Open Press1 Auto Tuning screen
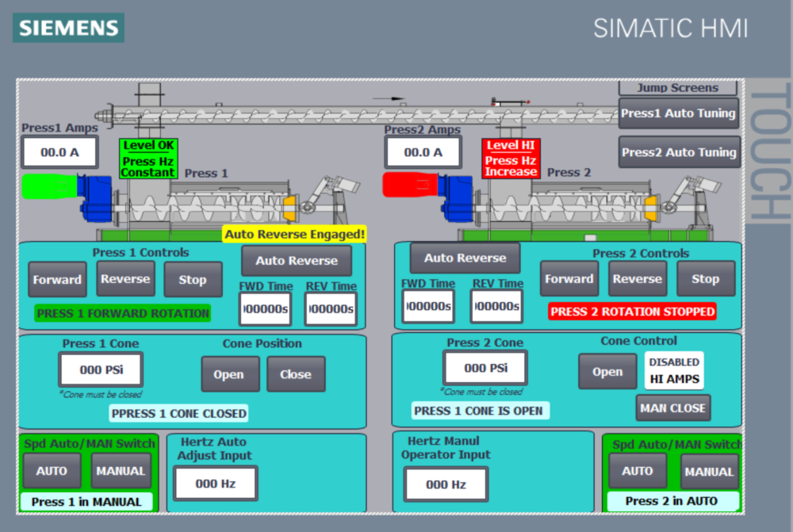The width and height of the screenshot is (793, 532). [679, 113]
